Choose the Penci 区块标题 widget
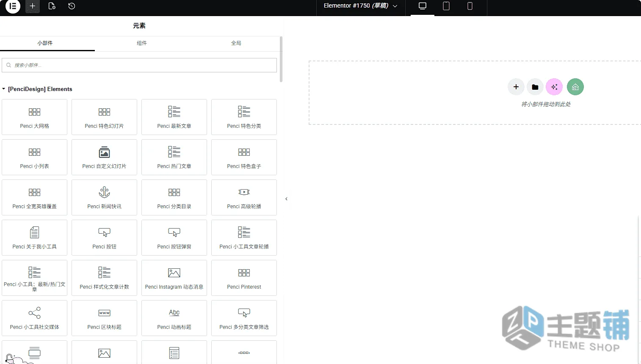 pyautogui.click(x=105, y=318)
